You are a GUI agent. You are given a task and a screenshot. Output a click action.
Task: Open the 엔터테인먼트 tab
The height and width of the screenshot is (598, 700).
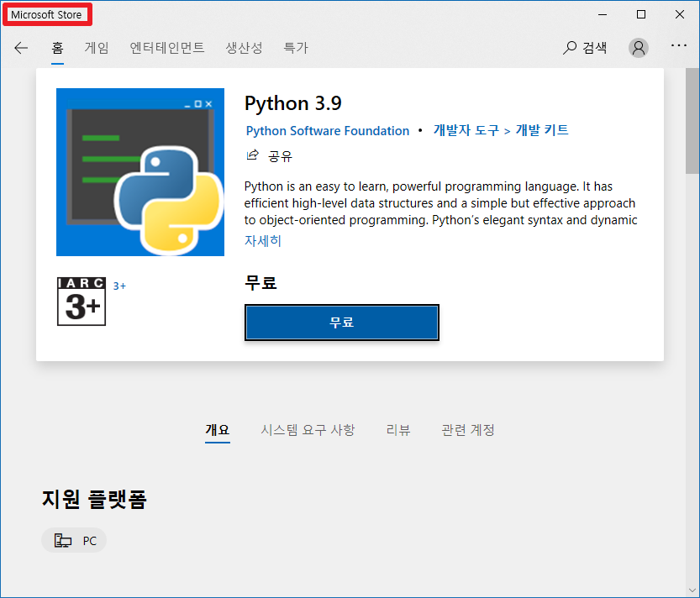167,48
